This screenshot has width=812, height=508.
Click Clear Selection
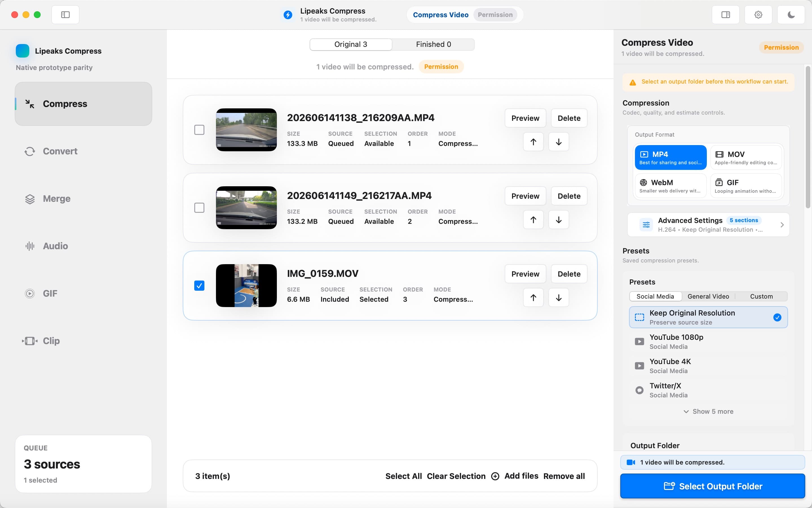click(x=456, y=476)
